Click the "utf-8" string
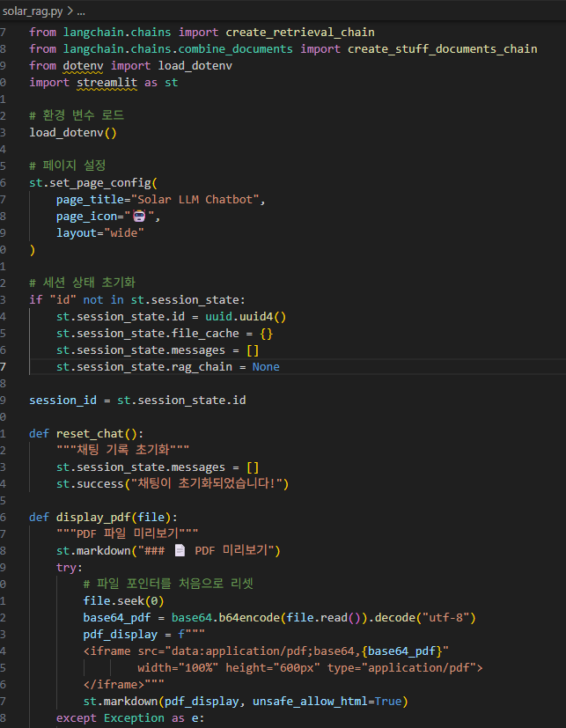Viewport: 566px width, 728px height. (445, 617)
